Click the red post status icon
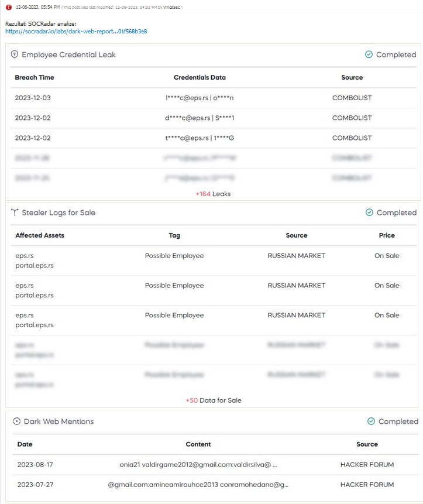423x504 pixels. 9,7
